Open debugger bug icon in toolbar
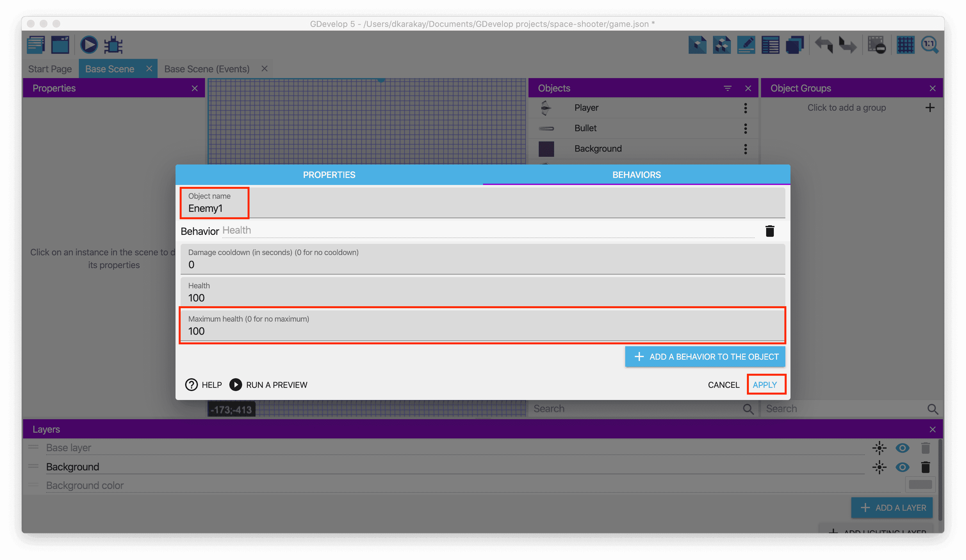The height and width of the screenshot is (560, 966). pyautogui.click(x=113, y=45)
